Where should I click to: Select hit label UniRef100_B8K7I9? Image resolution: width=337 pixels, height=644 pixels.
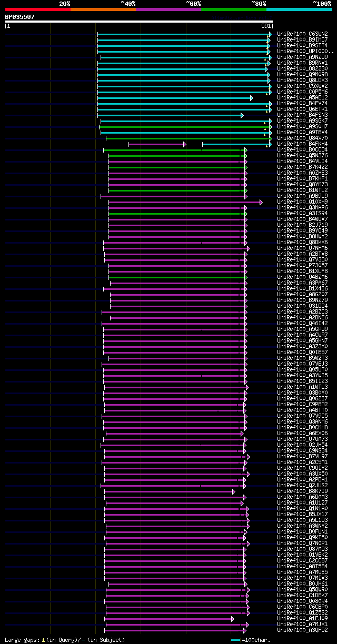[302, 491]
